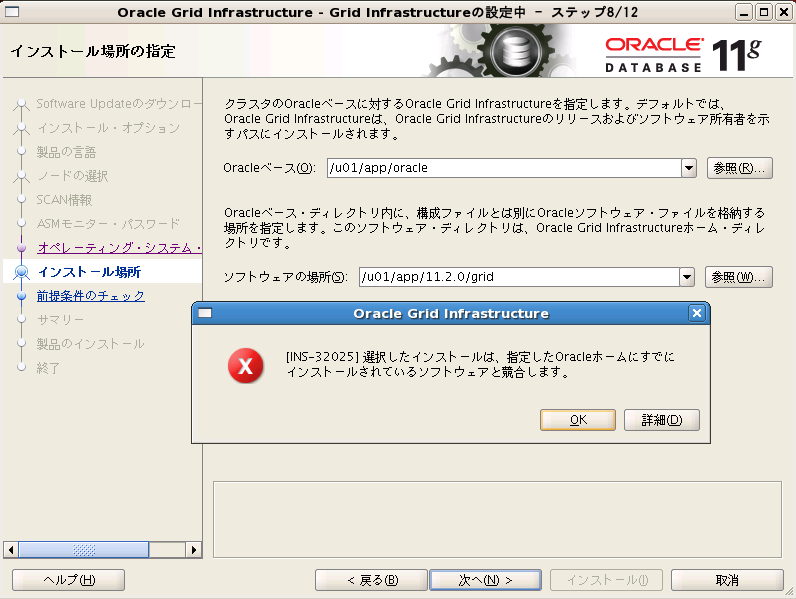
Task: Click the Software Updateのダウンロード step
Action: click(x=119, y=104)
